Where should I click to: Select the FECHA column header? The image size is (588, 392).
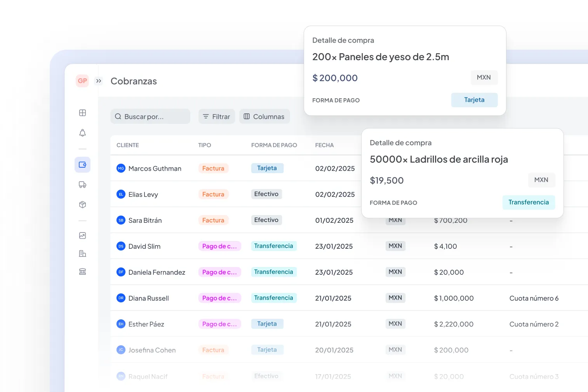click(x=324, y=145)
